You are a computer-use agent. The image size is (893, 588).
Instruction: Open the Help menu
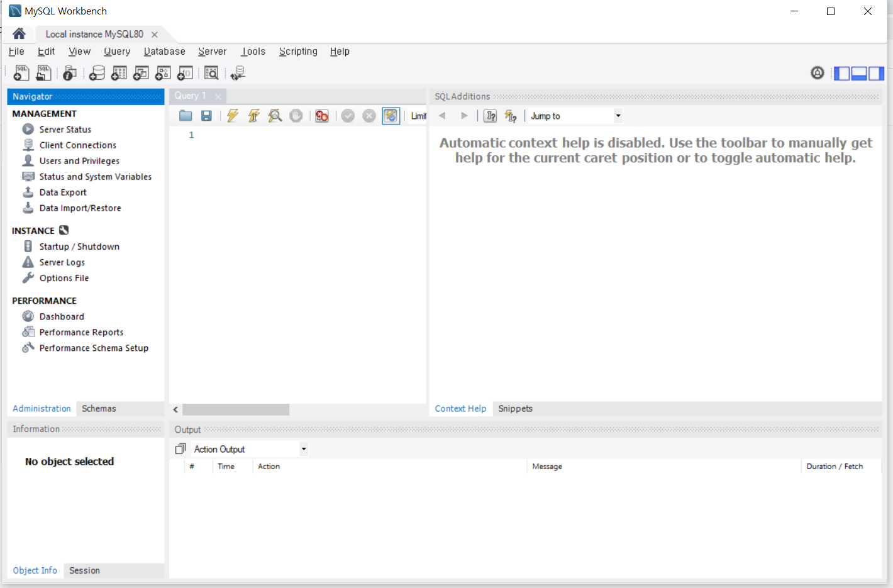pos(340,52)
